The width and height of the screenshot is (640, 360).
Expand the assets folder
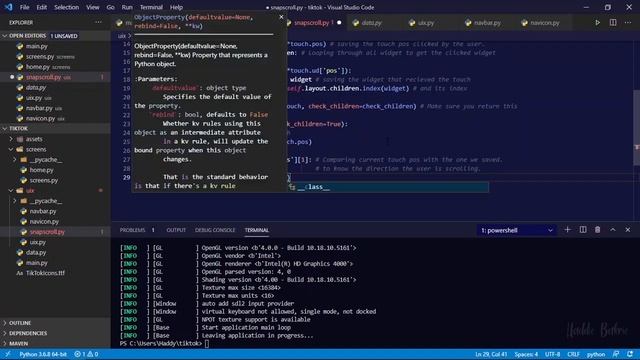point(33,139)
